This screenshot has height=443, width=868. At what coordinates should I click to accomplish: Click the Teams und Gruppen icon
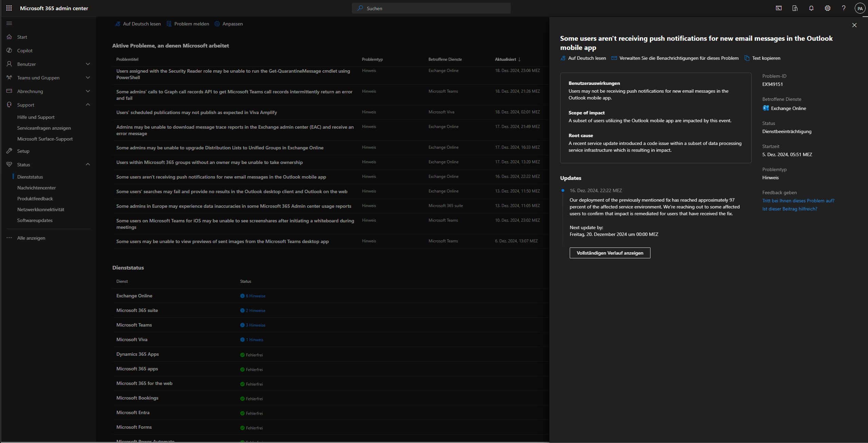(9, 78)
